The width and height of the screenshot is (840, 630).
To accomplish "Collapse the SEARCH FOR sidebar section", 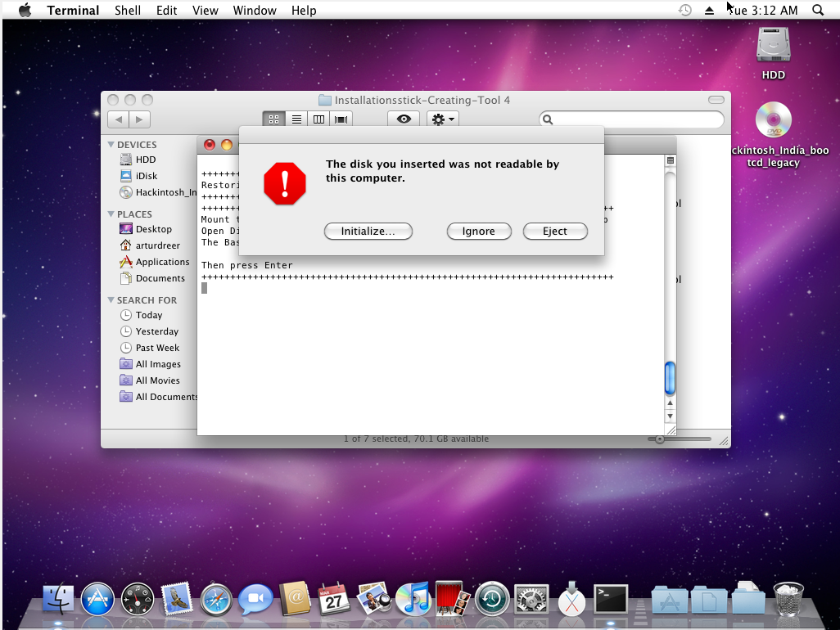I will (x=111, y=300).
